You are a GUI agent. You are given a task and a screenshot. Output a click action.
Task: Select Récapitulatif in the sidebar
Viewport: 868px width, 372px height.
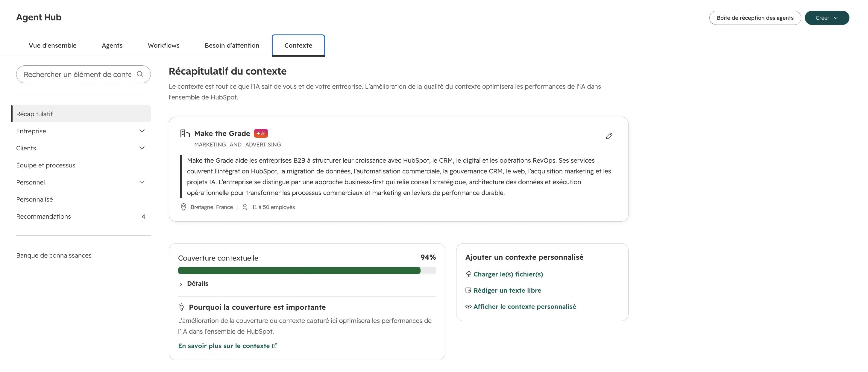(81, 114)
